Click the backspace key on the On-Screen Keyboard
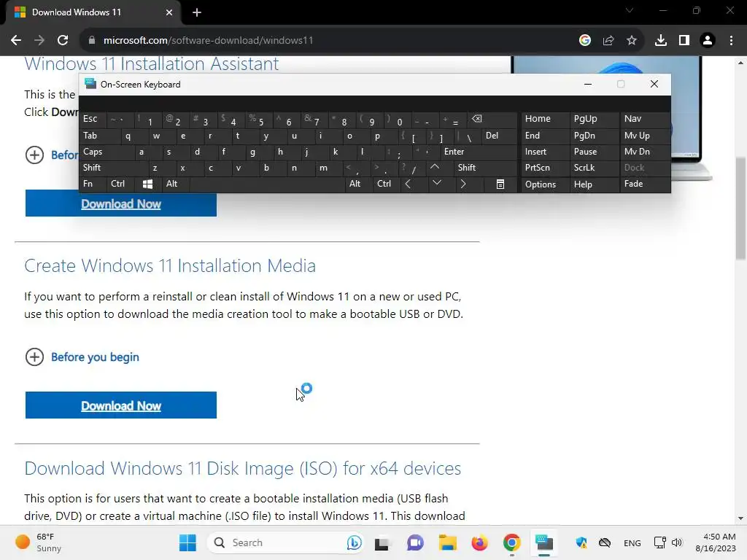Viewport: 747px width, 560px height. [x=492, y=119]
